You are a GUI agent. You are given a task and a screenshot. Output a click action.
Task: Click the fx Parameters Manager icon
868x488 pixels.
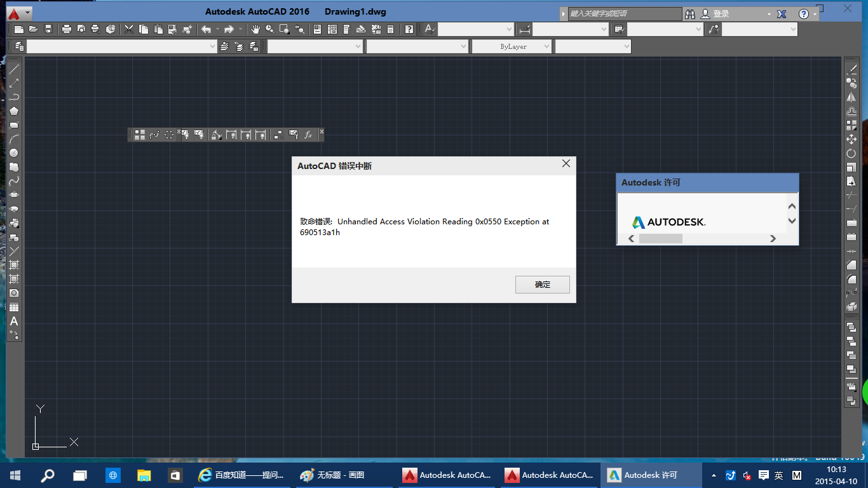coord(308,135)
